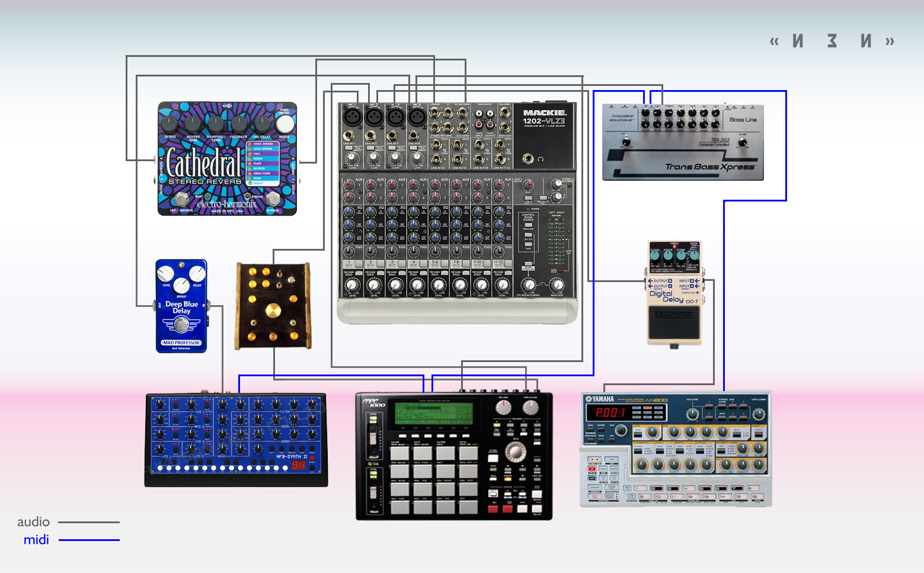Open the Yamaha AN200 synth image
This screenshot has height=573, width=924.
click(676, 449)
